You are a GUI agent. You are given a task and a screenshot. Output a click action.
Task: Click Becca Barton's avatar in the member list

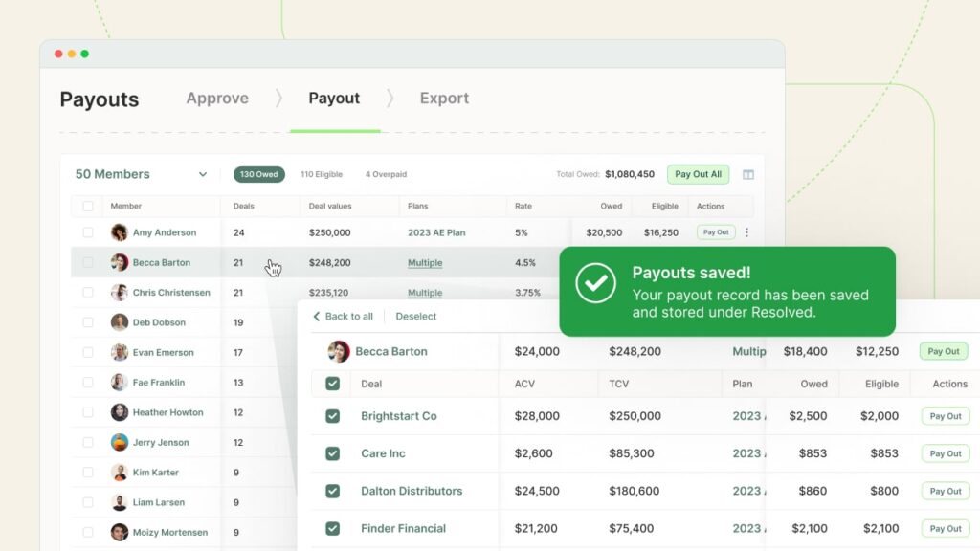pos(120,262)
